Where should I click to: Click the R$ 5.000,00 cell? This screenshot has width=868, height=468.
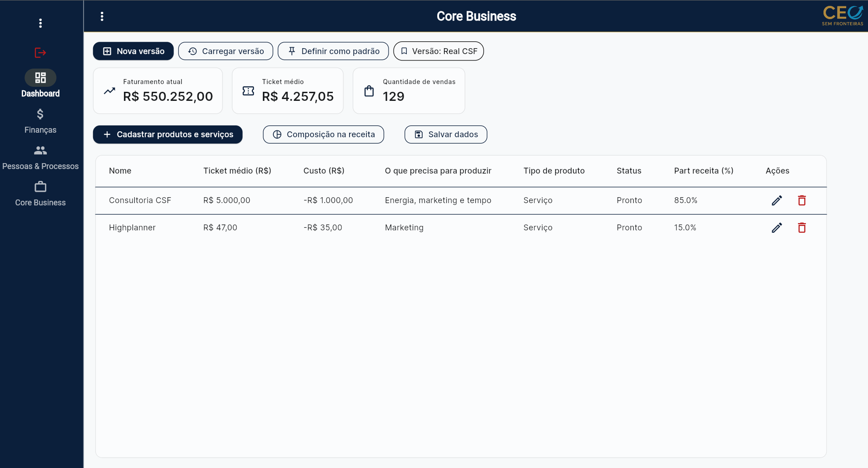click(x=227, y=200)
